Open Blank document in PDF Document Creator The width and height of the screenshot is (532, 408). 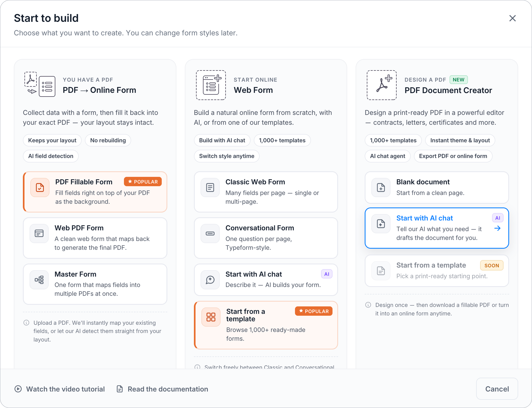pos(437,188)
